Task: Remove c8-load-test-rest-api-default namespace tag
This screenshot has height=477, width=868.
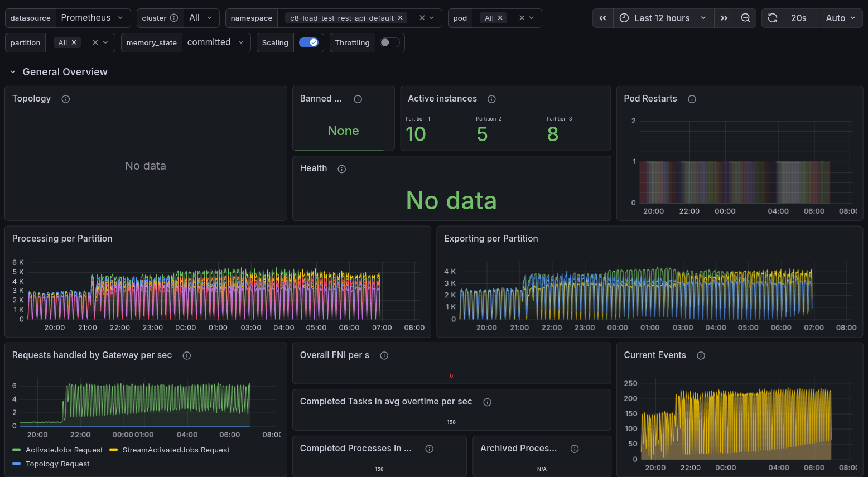Action: [x=400, y=18]
